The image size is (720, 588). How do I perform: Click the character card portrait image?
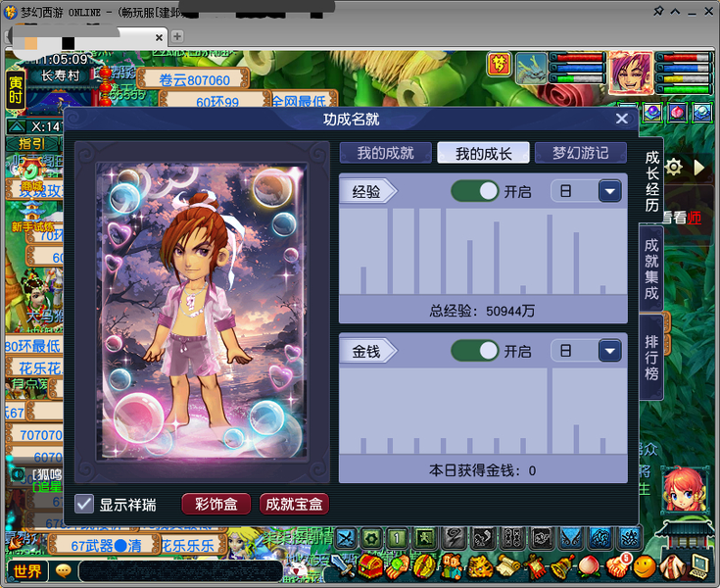coord(202,311)
